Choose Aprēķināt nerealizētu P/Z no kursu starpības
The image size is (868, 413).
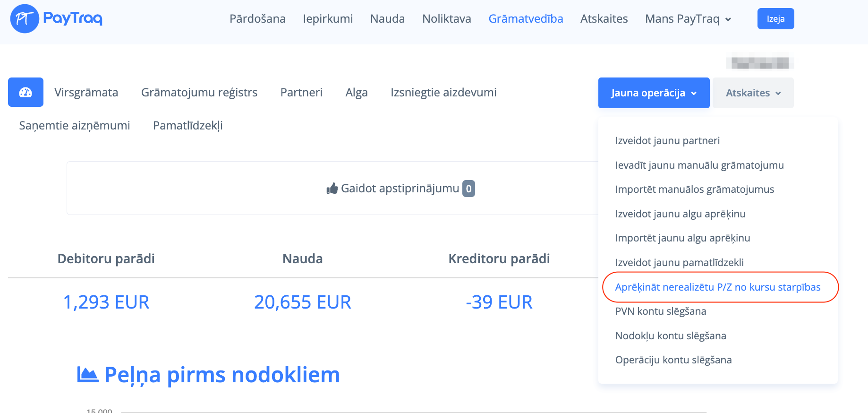[717, 287]
